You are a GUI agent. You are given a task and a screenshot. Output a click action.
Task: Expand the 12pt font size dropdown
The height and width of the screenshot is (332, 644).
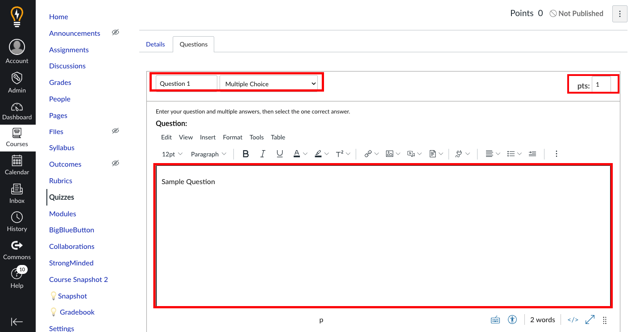pyautogui.click(x=172, y=154)
